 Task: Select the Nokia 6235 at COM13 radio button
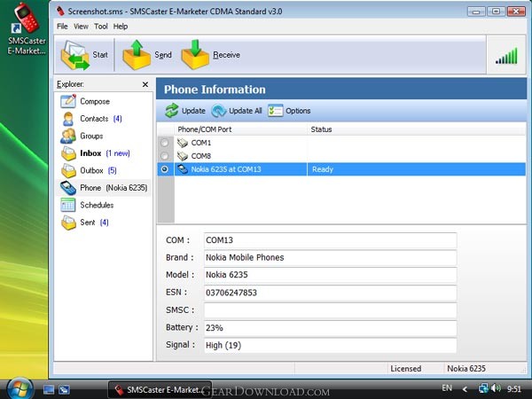pyautogui.click(x=165, y=169)
